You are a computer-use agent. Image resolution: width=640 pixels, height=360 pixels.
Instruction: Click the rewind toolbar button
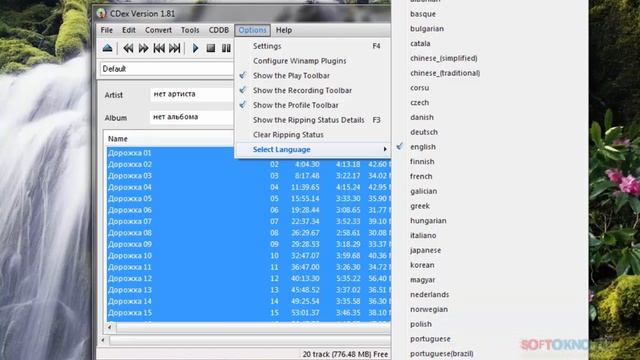128,48
